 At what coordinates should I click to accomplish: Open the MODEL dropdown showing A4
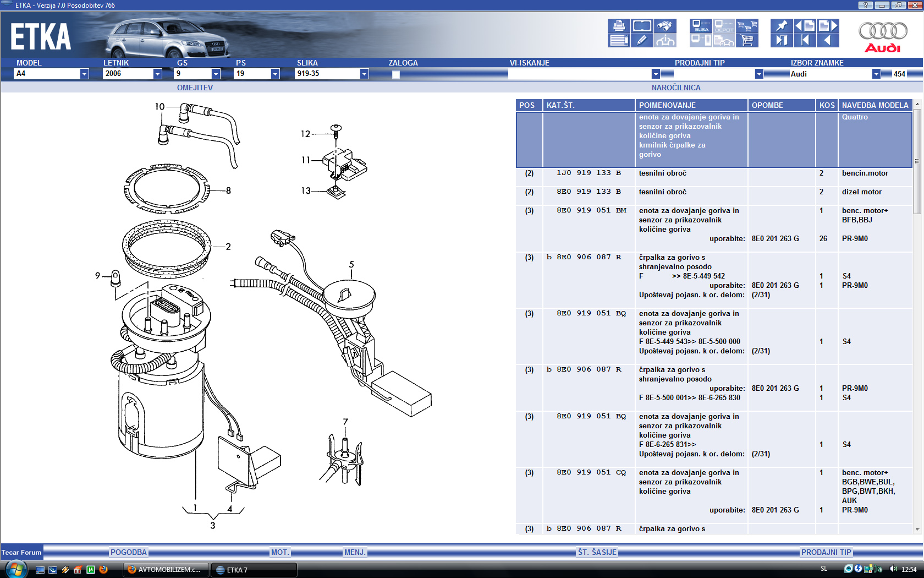pos(52,74)
